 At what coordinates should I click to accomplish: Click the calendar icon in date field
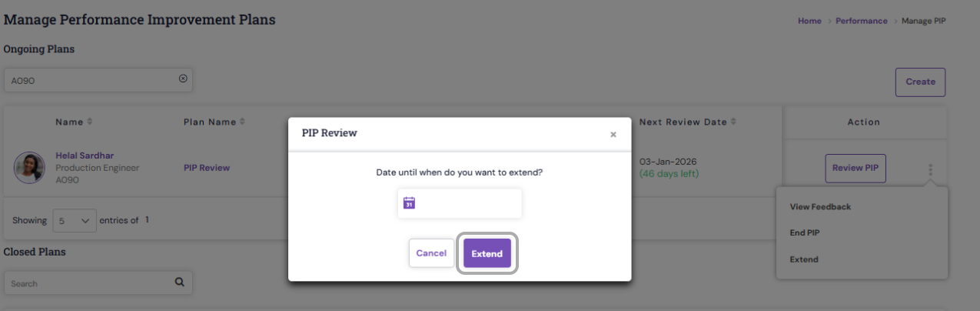(x=409, y=203)
